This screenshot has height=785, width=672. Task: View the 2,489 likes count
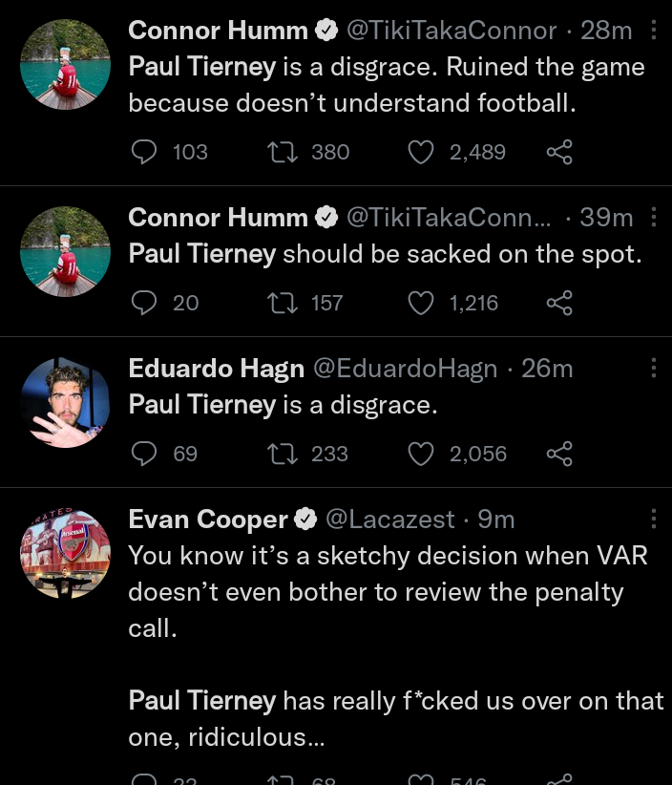(x=477, y=152)
